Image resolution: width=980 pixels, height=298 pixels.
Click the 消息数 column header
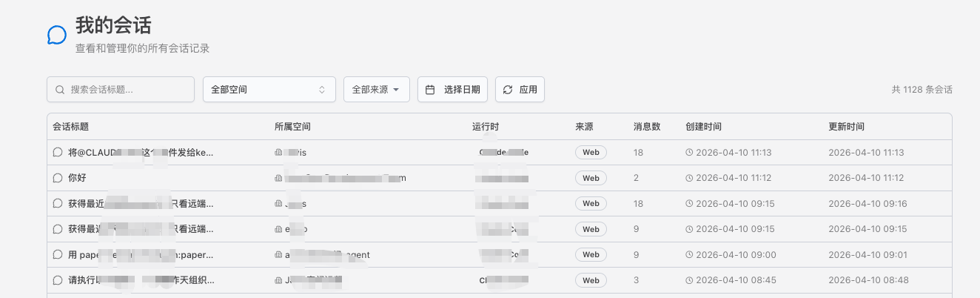click(647, 127)
